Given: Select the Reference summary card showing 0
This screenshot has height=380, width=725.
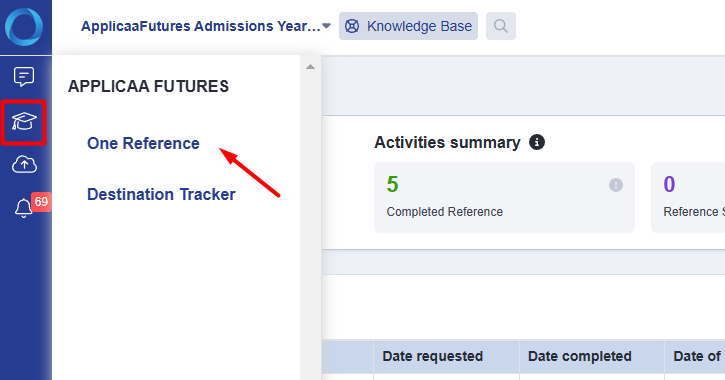Looking at the screenshot, I should pyautogui.click(x=688, y=197).
